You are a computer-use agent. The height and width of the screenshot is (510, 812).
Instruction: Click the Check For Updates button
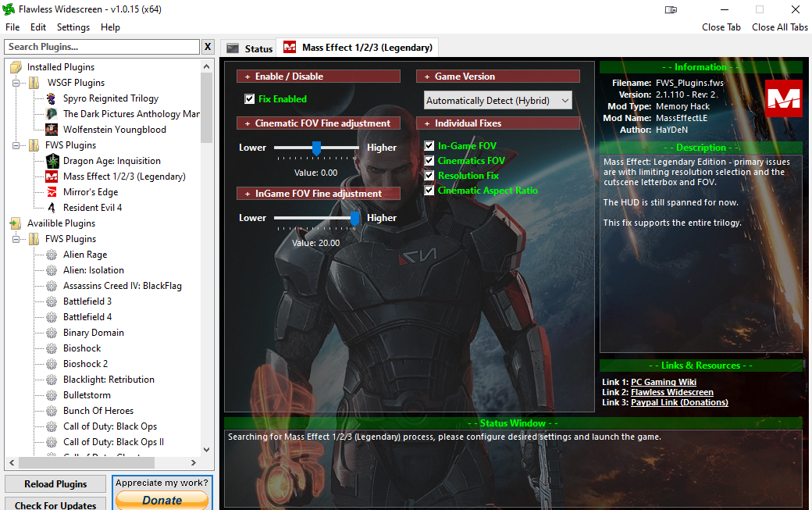point(55,505)
